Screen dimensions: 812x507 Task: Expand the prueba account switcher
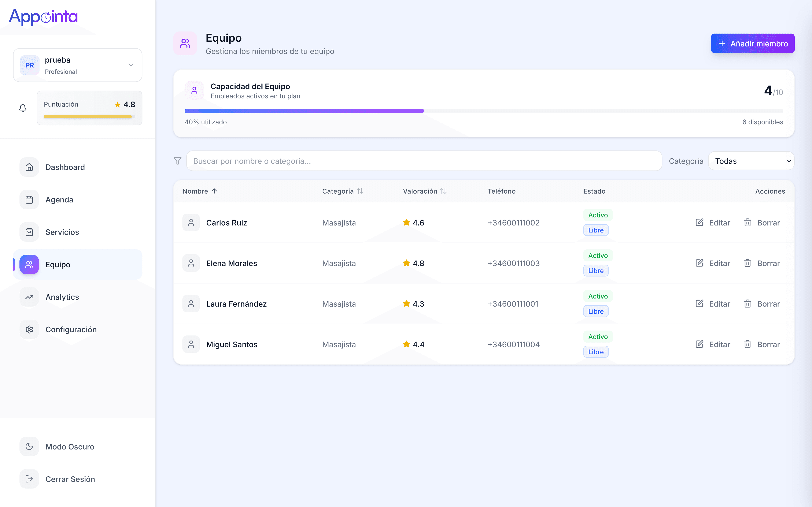coord(77,65)
